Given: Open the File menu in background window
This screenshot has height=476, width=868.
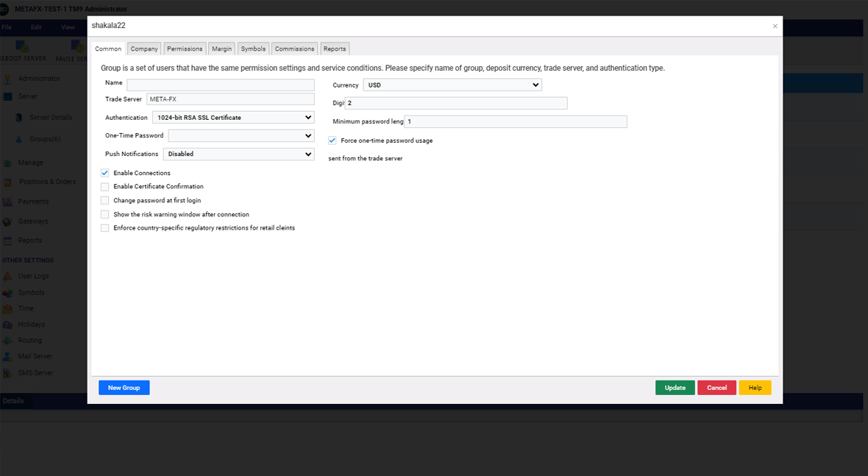Looking at the screenshot, I should click(7, 27).
